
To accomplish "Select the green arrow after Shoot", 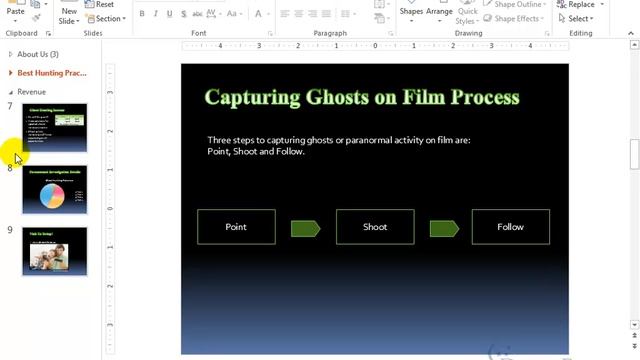I will [x=444, y=229].
